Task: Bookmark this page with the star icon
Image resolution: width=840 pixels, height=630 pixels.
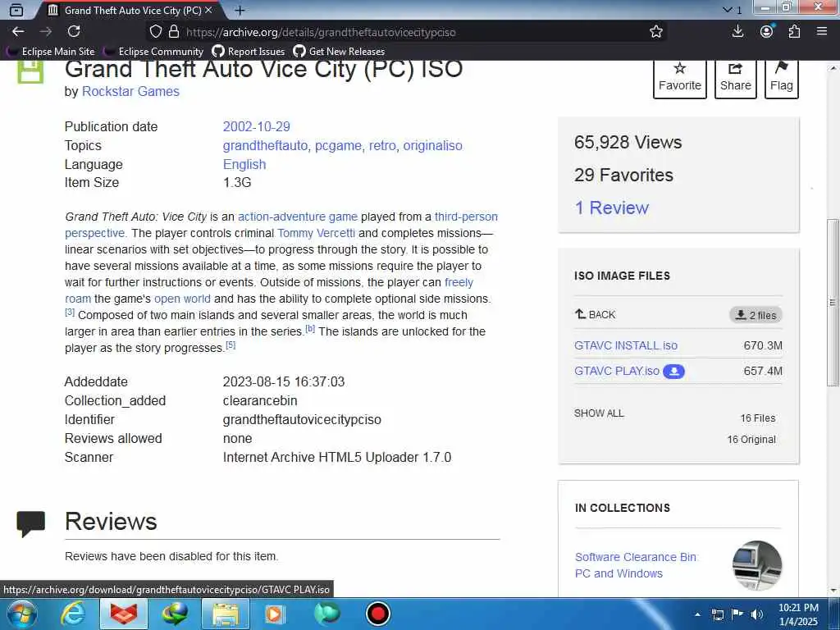Action: 655,32
